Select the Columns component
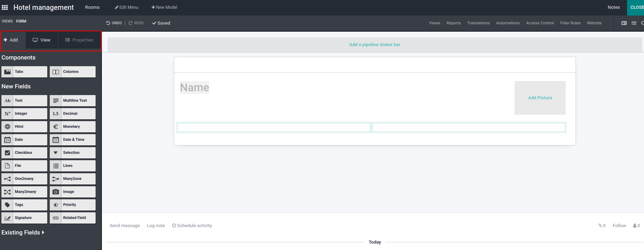Screen dimensions: 644x250 (x=73, y=72)
